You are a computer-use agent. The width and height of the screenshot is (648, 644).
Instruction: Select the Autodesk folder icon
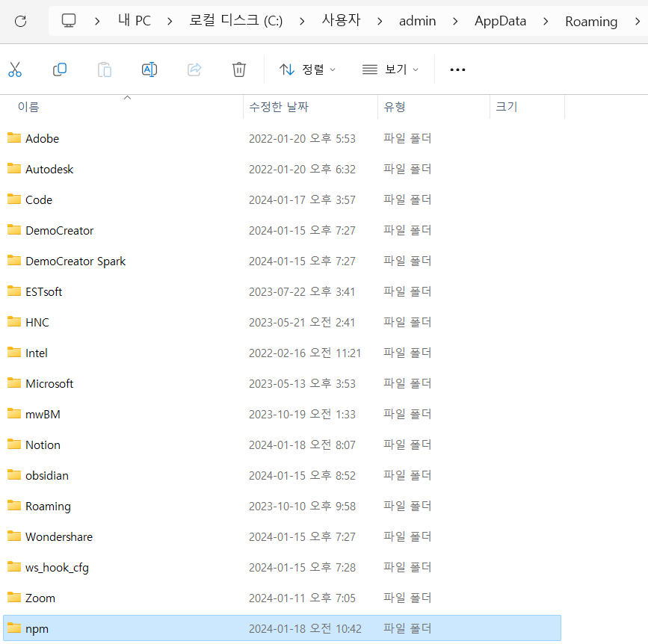pyautogui.click(x=14, y=168)
